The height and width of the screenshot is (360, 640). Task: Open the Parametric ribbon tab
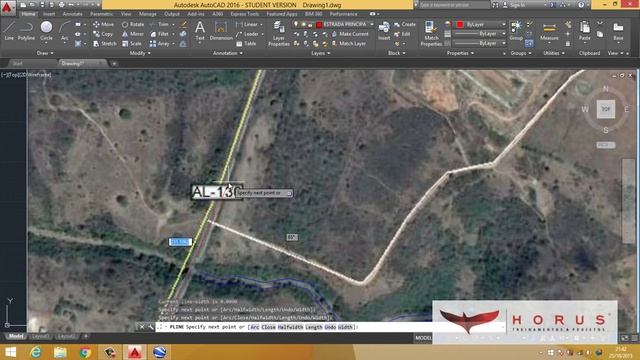click(x=102, y=14)
